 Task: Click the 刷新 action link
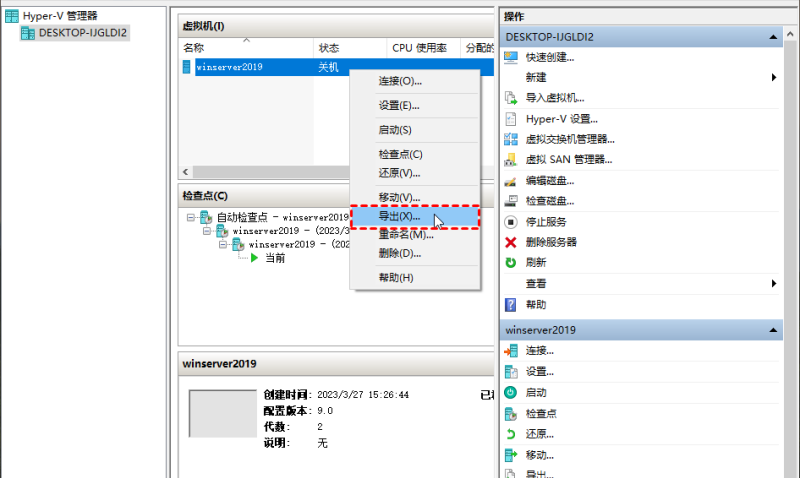click(x=536, y=263)
